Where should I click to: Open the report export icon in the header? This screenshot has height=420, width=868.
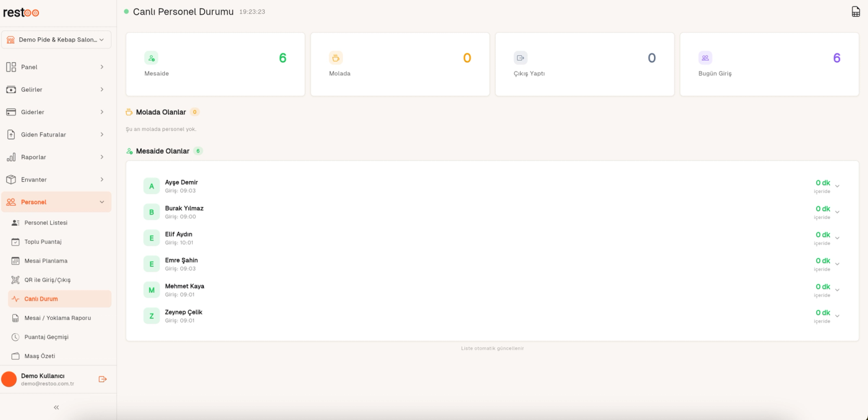[x=856, y=12]
